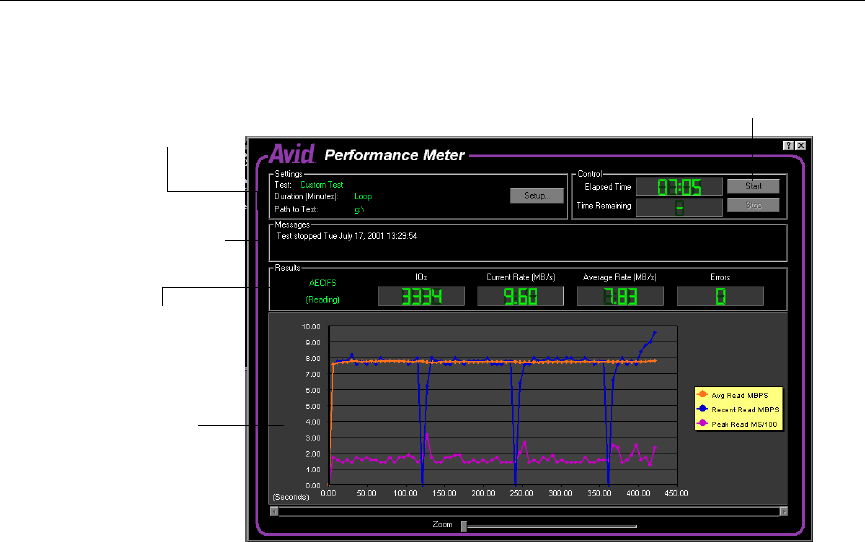Click the help question mark button
865x542 pixels.
(x=788, y=146)
